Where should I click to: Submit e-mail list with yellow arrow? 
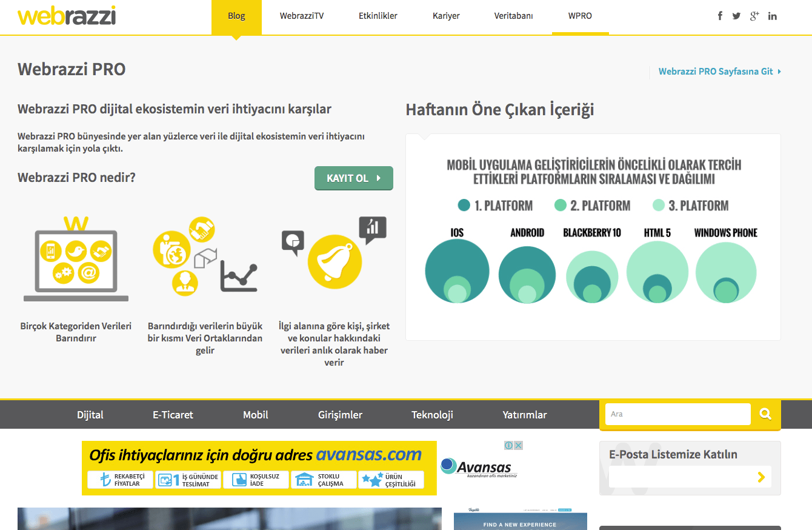761,477
